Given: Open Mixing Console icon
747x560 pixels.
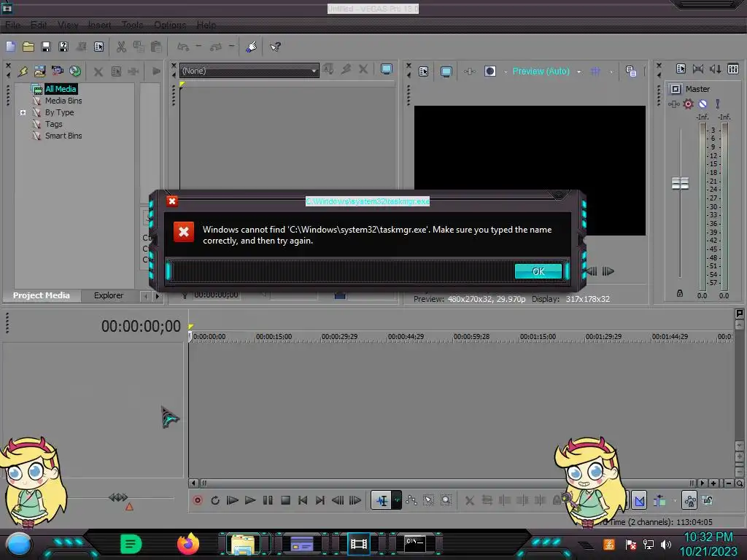Looking at the screenshot, I should click(x=732, y=69).
